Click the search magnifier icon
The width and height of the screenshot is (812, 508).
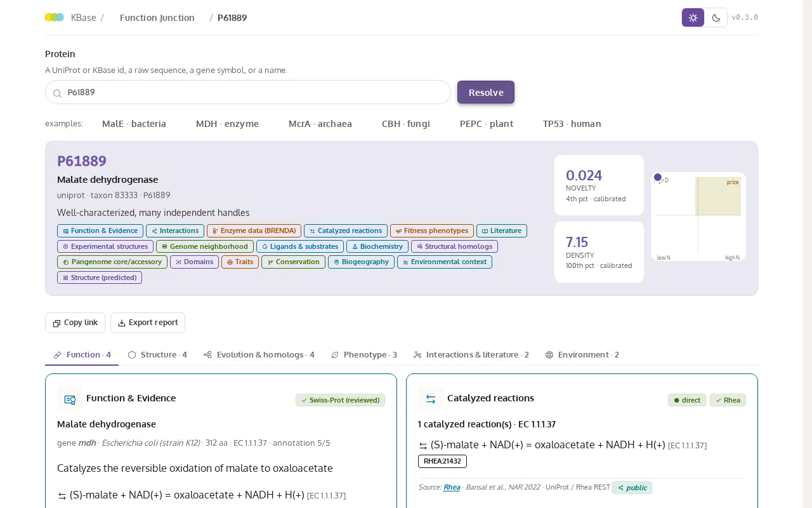[x=57, y=93]
